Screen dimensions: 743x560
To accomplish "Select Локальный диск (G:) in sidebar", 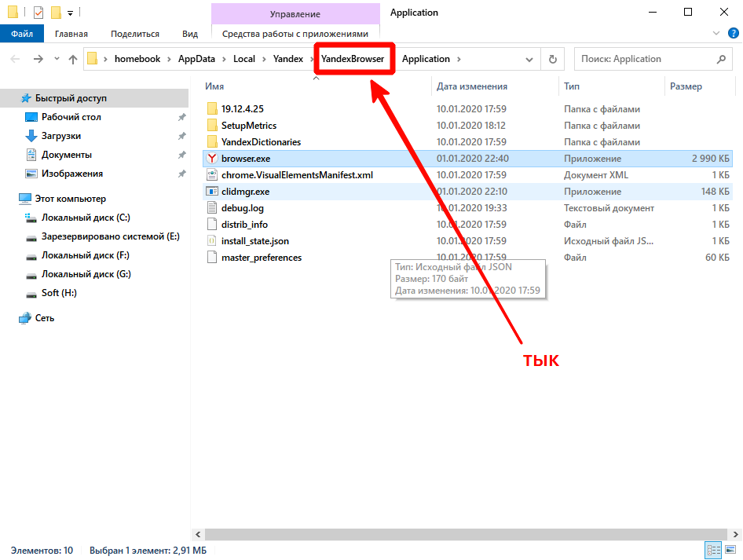I will point(86,274).
